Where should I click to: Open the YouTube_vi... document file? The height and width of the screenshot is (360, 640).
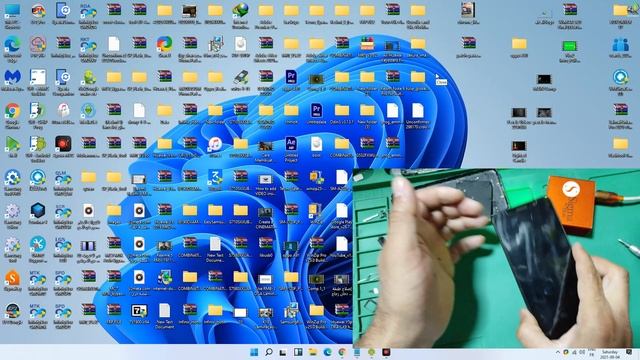[x=342, y=244]
